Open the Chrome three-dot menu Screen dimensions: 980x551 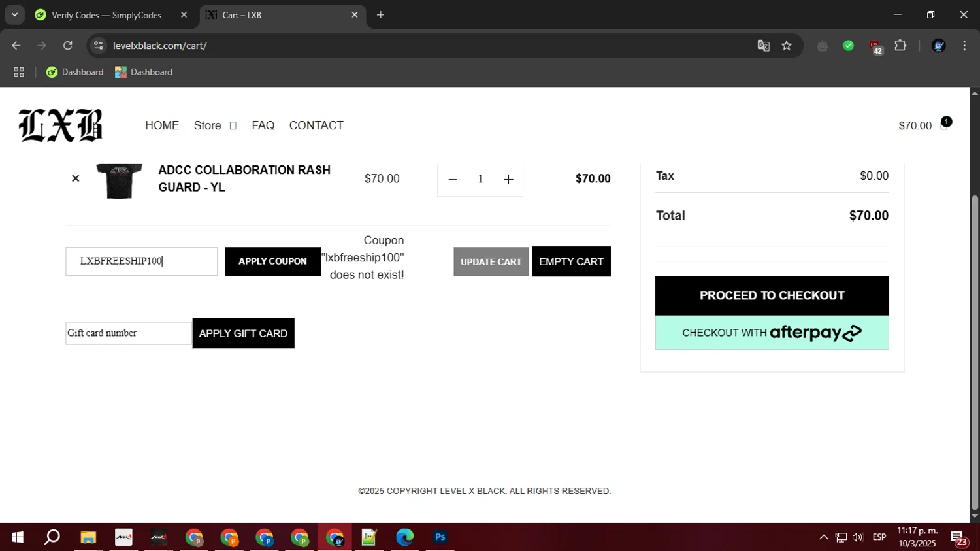click(x=964, y=46)
